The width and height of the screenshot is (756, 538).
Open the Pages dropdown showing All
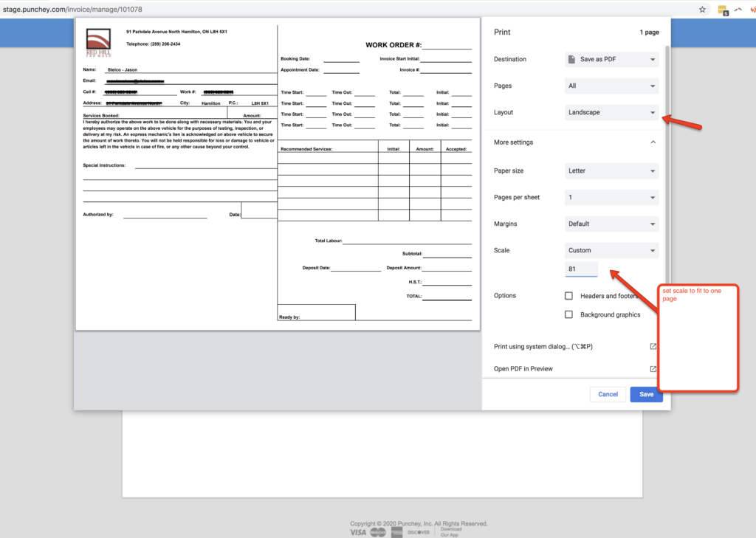click(x=611, y=86)
